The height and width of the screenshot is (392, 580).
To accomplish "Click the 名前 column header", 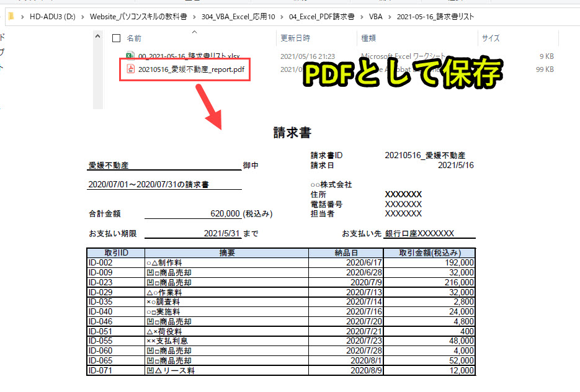I will pos(135,38).
